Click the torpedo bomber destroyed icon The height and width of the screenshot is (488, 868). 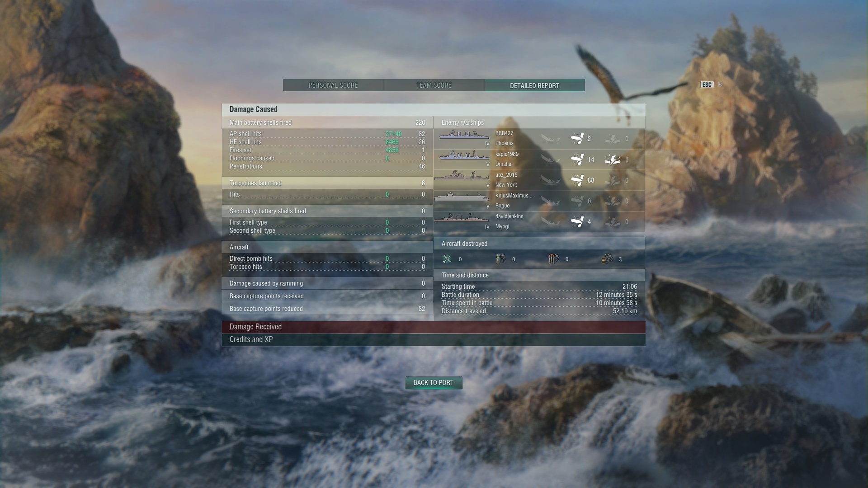click(554, 259)
